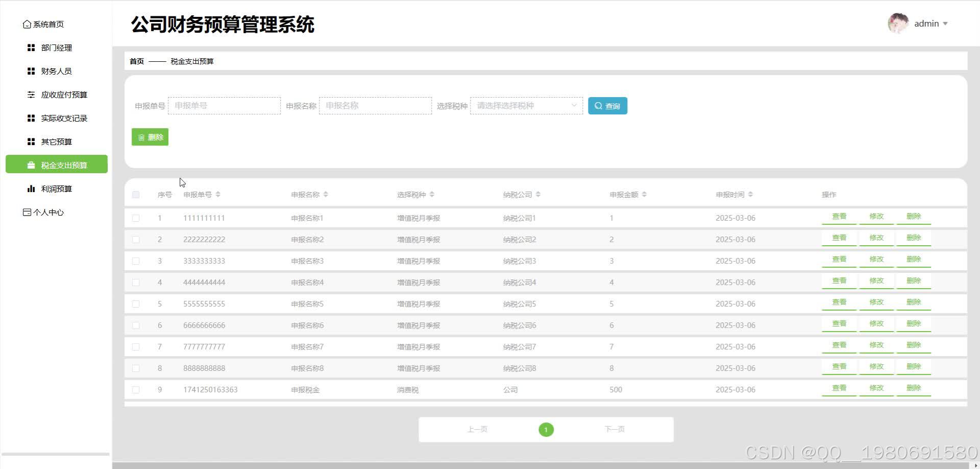Click 修改 for row 申报税金
Viewport: 980px width, 469px height.
point(876,388)
